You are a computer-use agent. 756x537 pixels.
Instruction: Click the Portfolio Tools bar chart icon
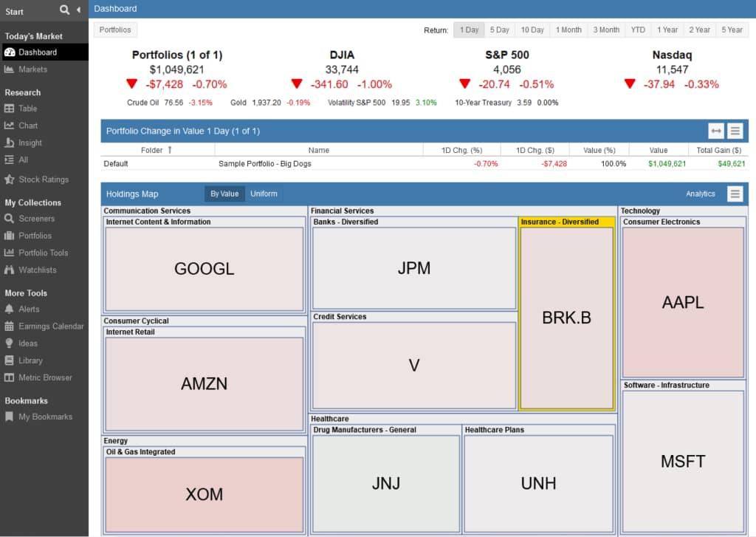point(9,253)
